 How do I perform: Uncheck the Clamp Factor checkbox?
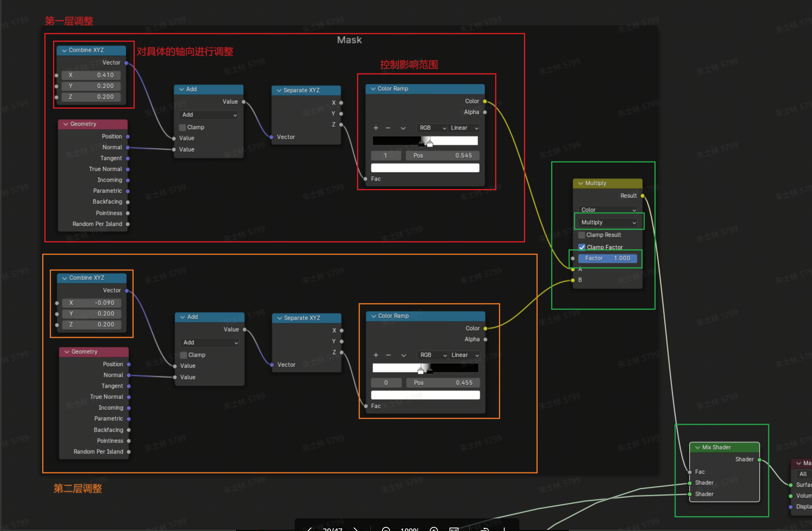(582, 247)
